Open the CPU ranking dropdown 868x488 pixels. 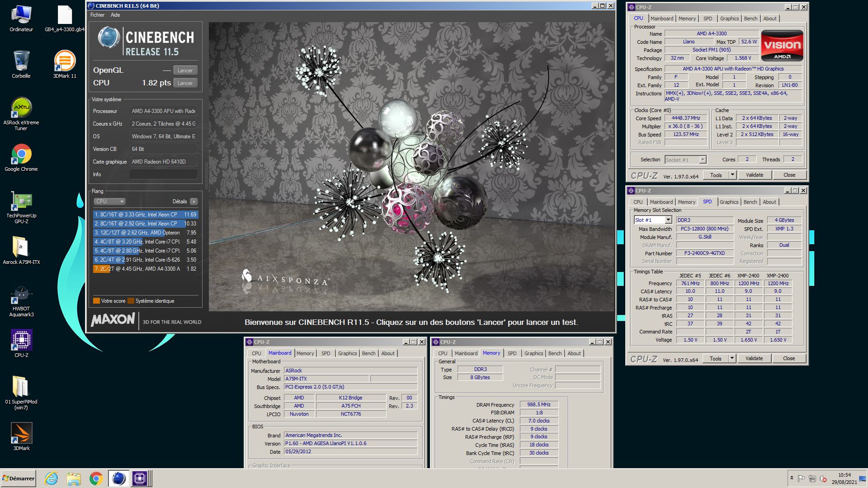(109, 202)
